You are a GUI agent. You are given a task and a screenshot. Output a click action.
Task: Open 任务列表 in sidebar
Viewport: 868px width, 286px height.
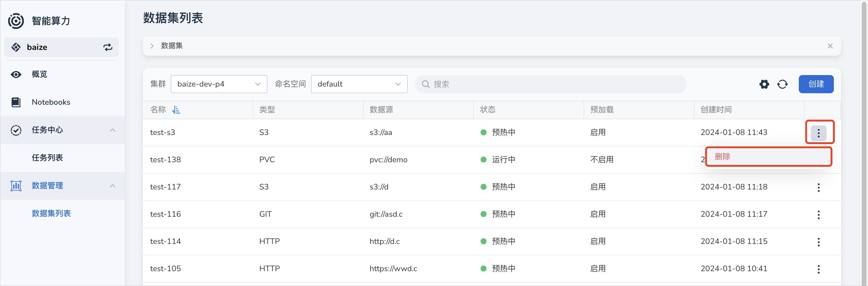[x=47, y=158]
